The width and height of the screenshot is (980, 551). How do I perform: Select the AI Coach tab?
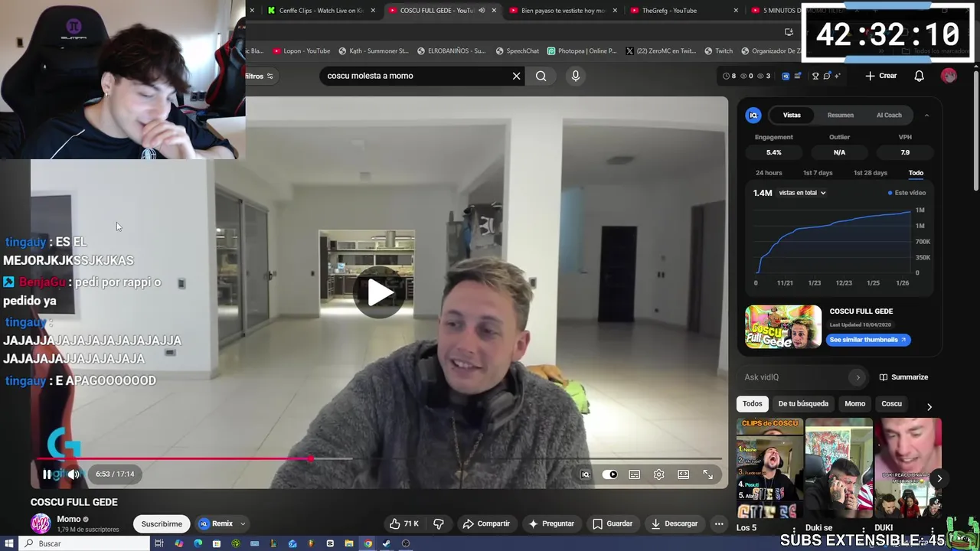tap(889, 115)
